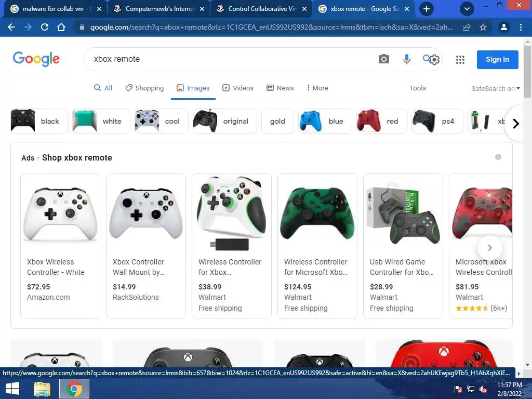This screenshot has height=399, width=532.
Task: Select the cool filter chip
Action: pos(162,121)
